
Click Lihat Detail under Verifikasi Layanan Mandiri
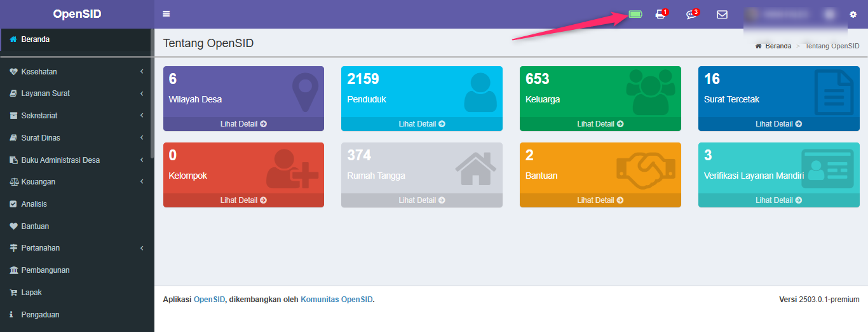tap(779, 200)
